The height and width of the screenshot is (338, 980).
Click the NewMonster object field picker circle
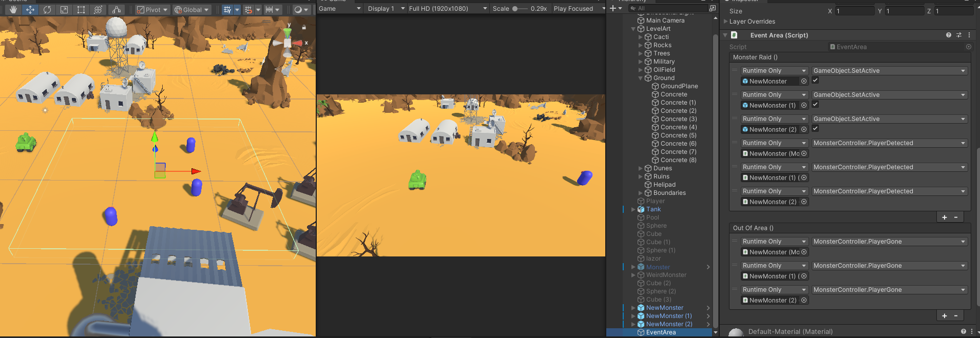pyautogui.click(x=804, y=81)
